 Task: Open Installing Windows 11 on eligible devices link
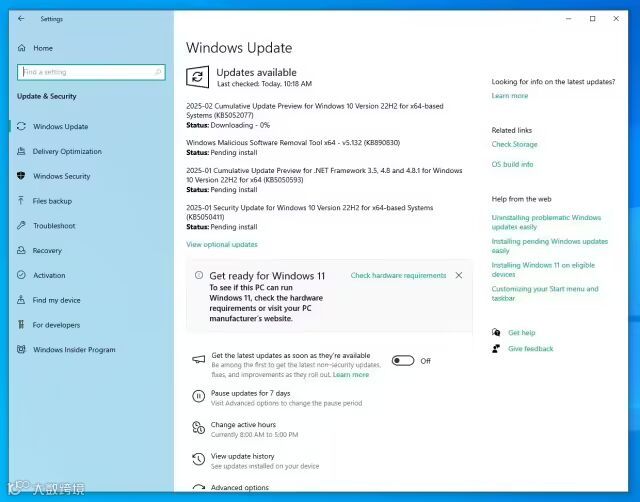(x=543, y=269)
